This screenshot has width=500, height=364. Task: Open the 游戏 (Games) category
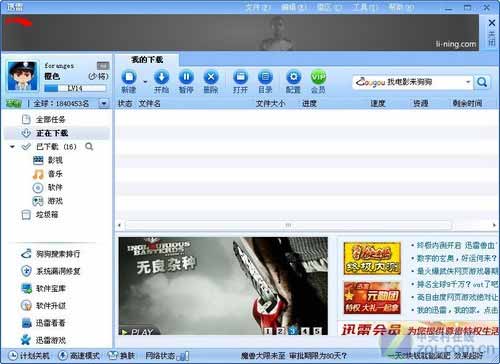coord(48,201)
